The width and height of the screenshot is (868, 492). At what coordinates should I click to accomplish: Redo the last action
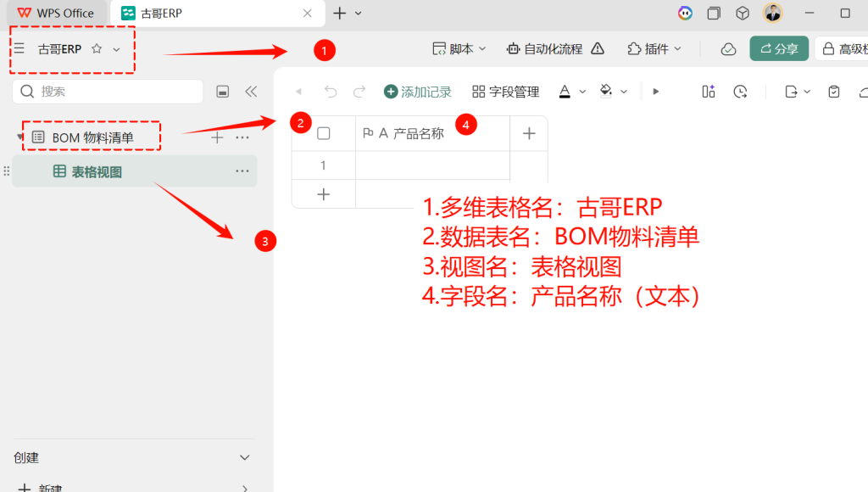[x=359, y=92]
